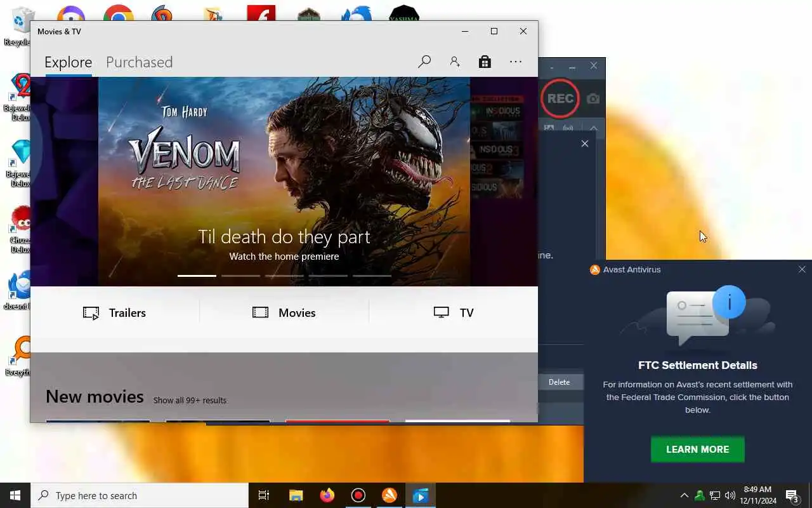This screenshot has width=812, height=508.
Task: Open Task View on the taskbar
Action: click(x=264, y=495)
